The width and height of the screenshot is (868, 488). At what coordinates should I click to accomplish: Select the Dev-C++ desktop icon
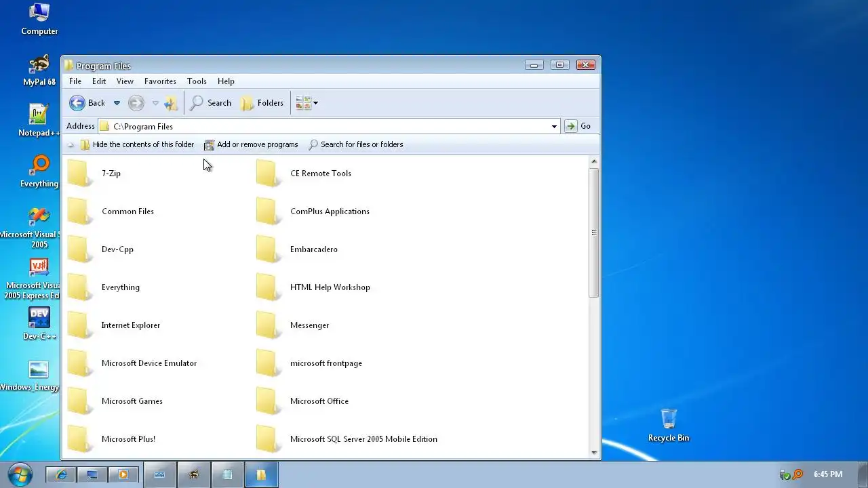tap(39, 324)
